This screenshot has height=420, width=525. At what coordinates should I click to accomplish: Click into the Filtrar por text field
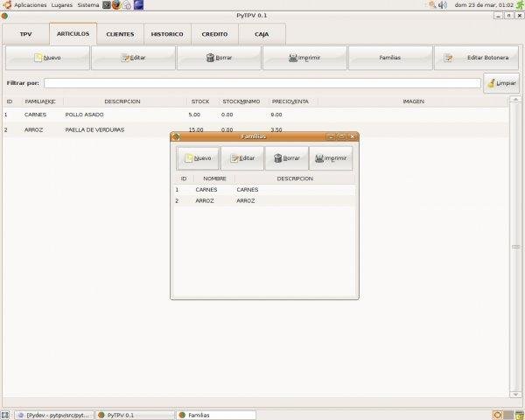coord(262,83)
